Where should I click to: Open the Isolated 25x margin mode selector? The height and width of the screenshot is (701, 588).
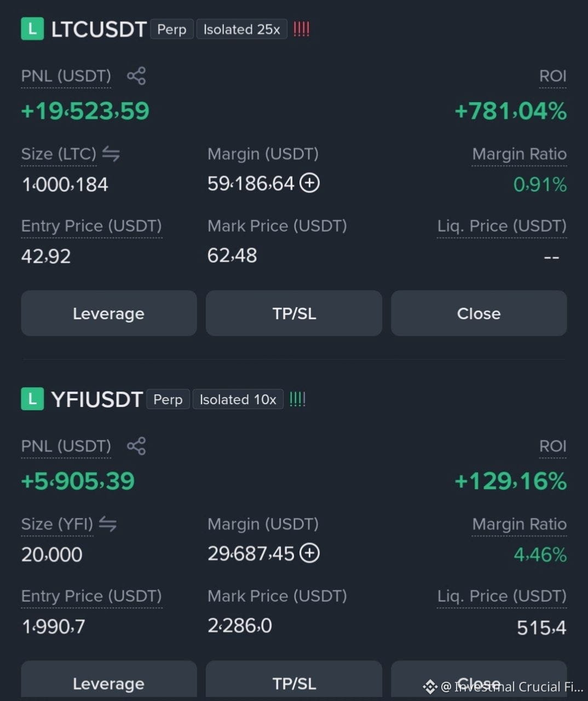(x=241, y=30)
